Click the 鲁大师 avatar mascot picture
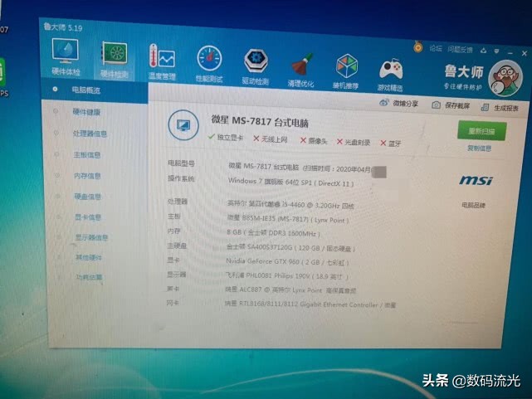The height and width of the screenshot is (399, 532). (505, 78)
